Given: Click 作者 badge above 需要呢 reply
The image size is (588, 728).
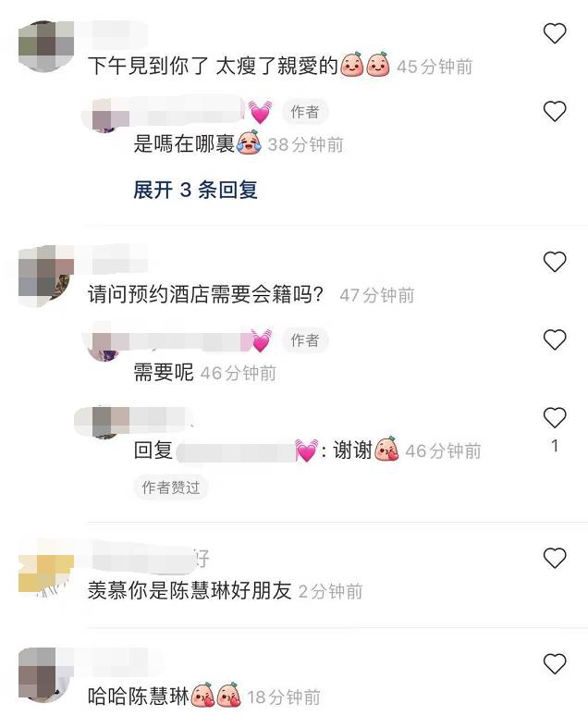Looking at the screenshot, I should (305, 339).
